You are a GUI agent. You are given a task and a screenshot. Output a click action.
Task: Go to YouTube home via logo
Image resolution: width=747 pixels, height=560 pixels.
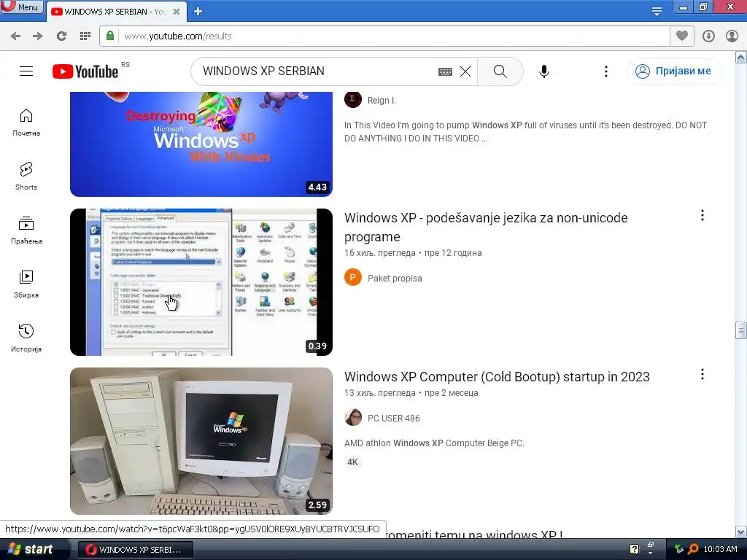pyautogui.click(x=85, y=71)
